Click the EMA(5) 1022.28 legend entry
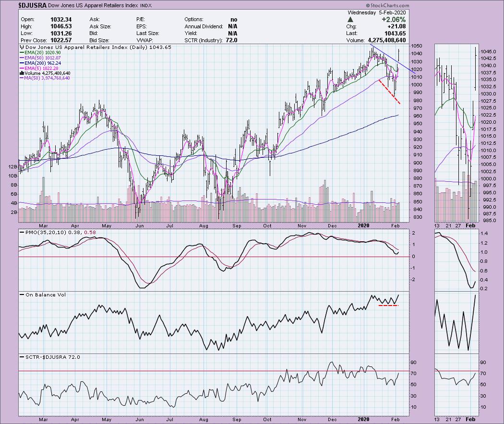 point(39,69)
